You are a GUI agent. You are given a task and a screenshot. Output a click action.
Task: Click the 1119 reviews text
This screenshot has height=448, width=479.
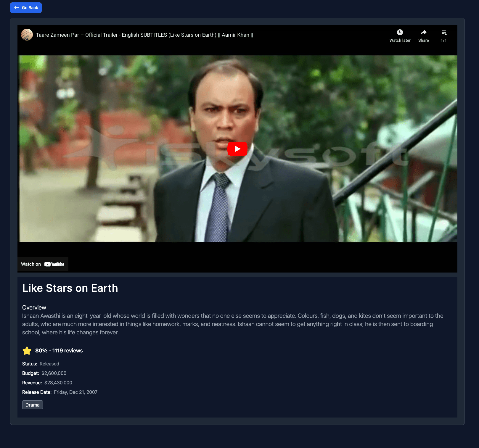tap(67, 351)
